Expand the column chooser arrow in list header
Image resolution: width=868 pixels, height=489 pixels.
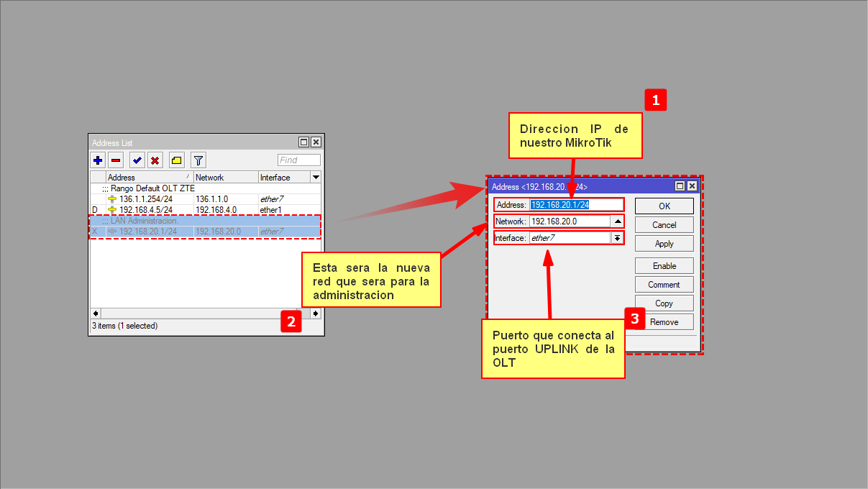point(316,177)
